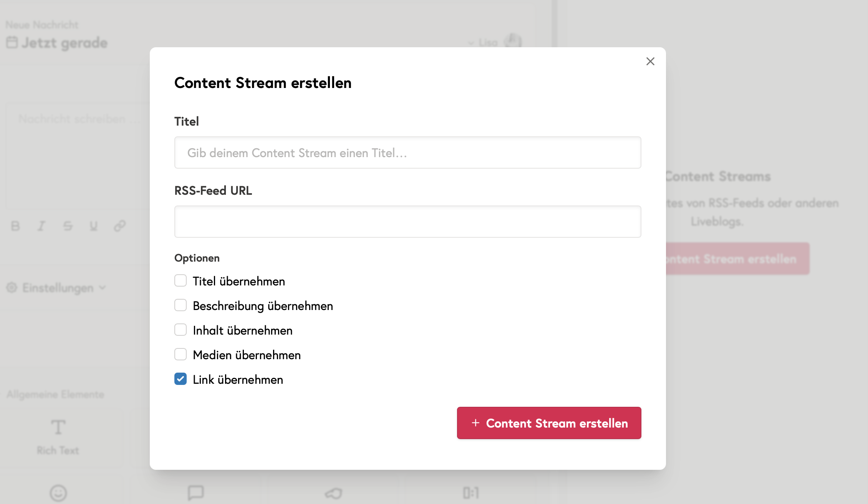Image resolution: width=868 pixels, height=504 pixels.
Task: Check the Inhalt übernehmen option
Action: [x=180, y=330]
